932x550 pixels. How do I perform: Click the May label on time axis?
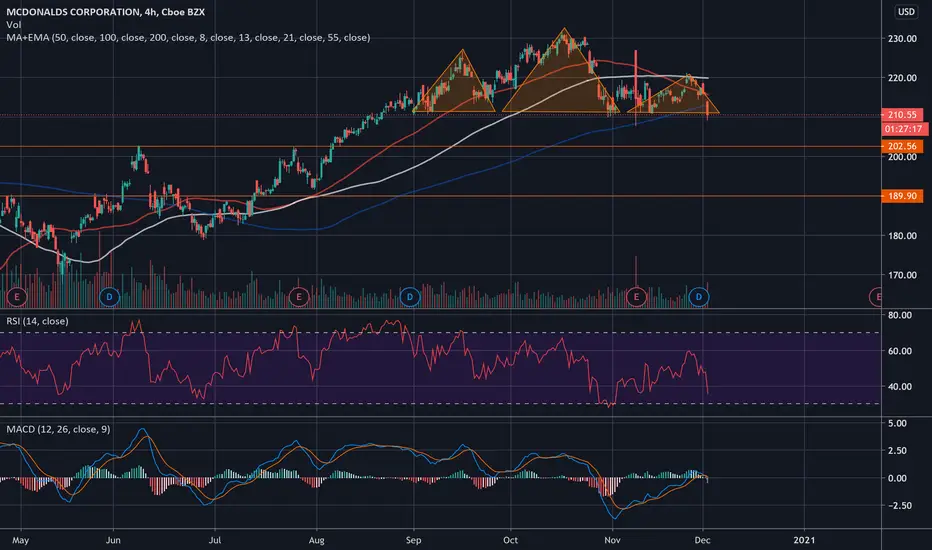pos(21,540)
